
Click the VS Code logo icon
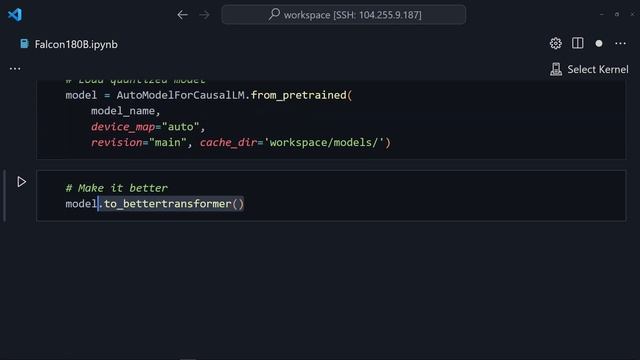(x=15, y=15)
